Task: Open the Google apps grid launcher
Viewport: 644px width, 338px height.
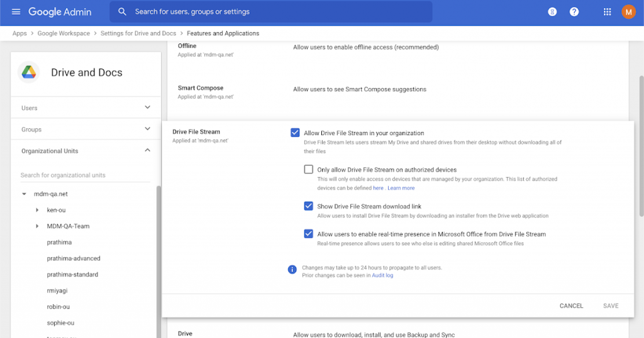Action: pos(607,12)
